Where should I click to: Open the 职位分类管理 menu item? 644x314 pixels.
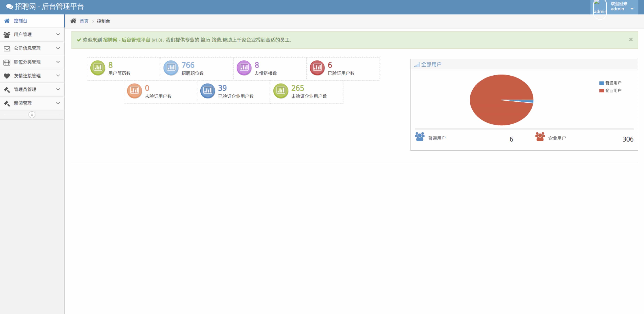(32, 62)
